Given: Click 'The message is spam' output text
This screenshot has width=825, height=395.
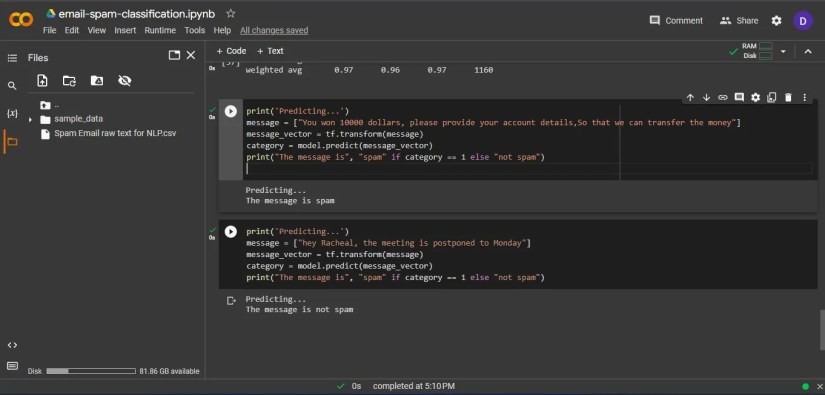Looking at the screenshot, I should coord(290,201).
